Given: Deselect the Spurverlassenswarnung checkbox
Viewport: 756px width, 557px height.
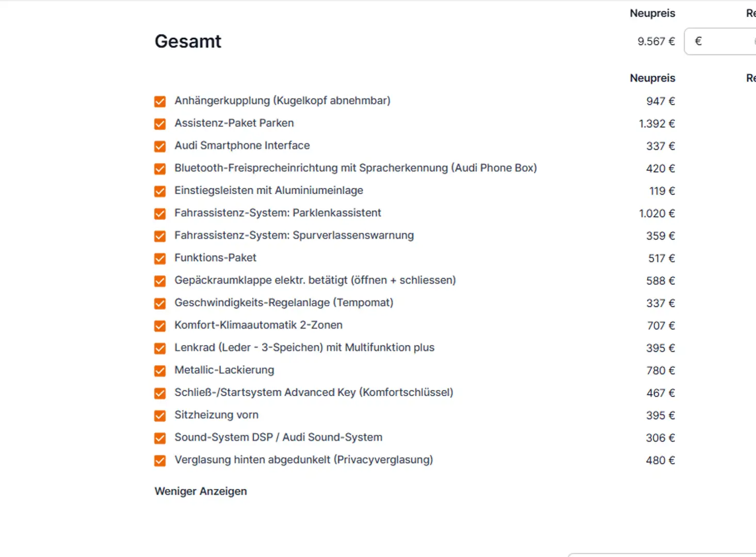Looking at the screenshot, I should click(x=160, y=236).
